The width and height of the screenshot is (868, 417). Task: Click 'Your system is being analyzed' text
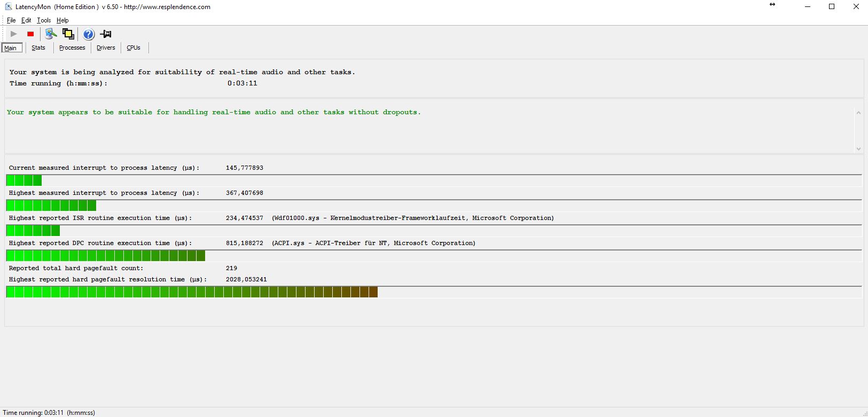point(182,72)
